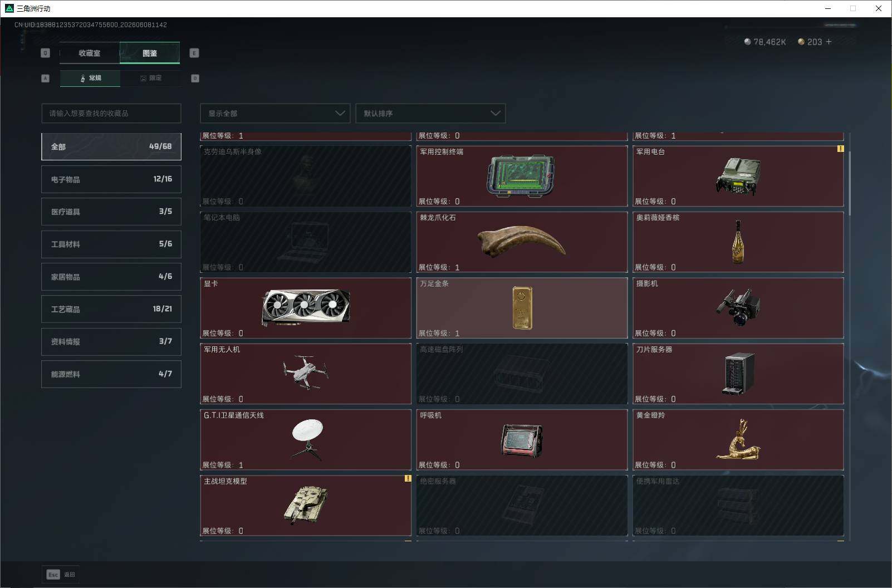892x588 pixels.
Task: Select the 能源燃料 category
Action: (111, 374)
